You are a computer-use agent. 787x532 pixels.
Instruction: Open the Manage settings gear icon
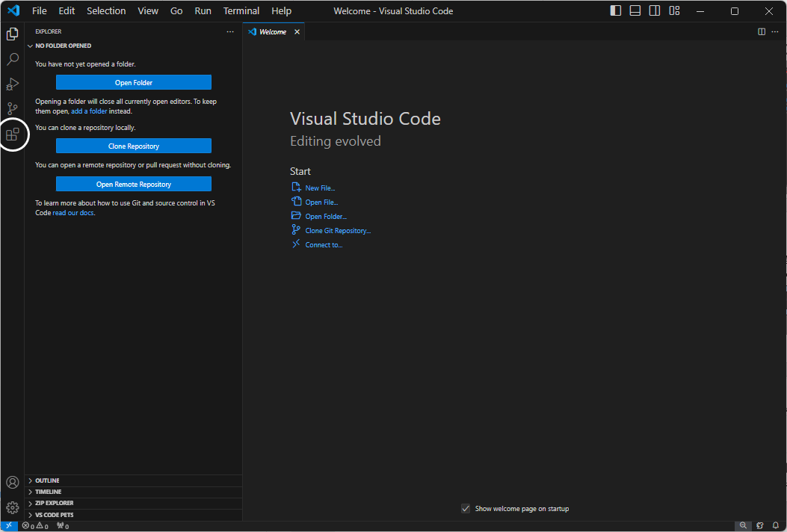point(12,507)
